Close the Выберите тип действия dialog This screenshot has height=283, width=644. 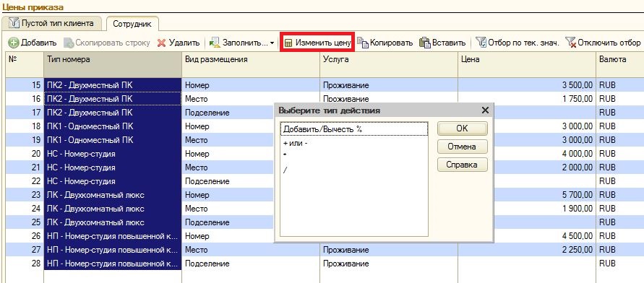[485, 110]
